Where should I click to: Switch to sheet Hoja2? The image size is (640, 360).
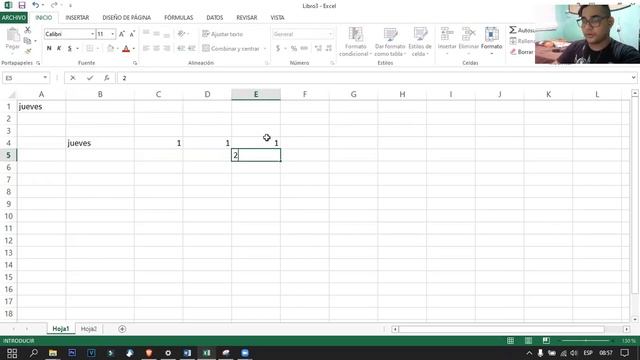89,329
